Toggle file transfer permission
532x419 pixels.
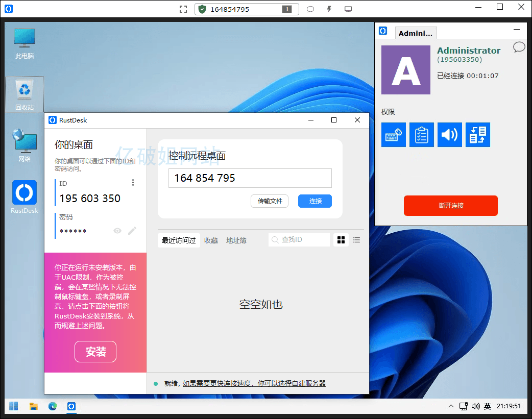(x=478, y=135)
